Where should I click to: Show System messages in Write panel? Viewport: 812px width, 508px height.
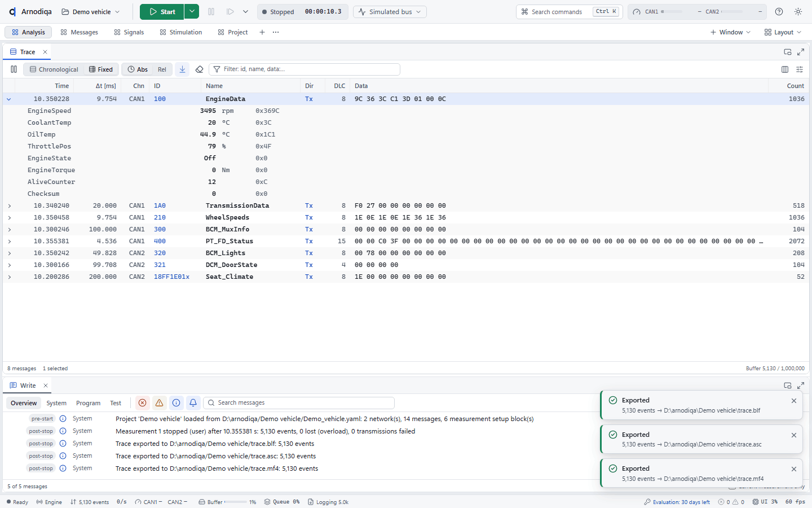point(56,403)
